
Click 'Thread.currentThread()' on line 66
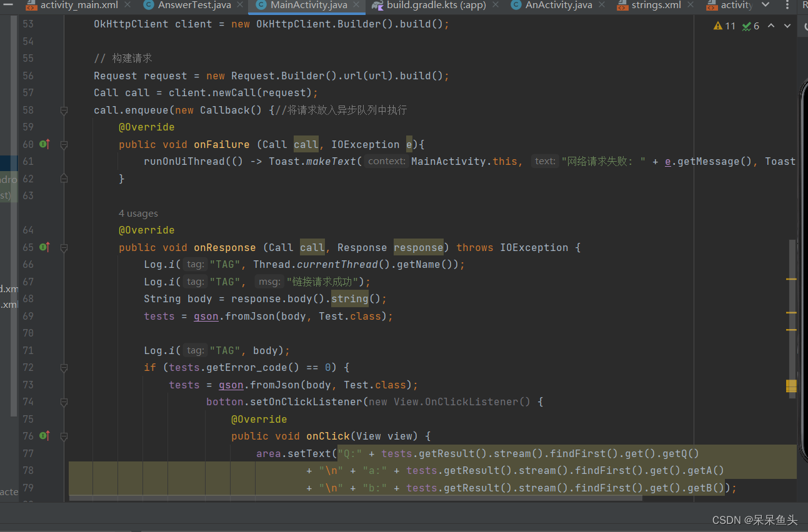pyautogui.click(x=322, y=264)
